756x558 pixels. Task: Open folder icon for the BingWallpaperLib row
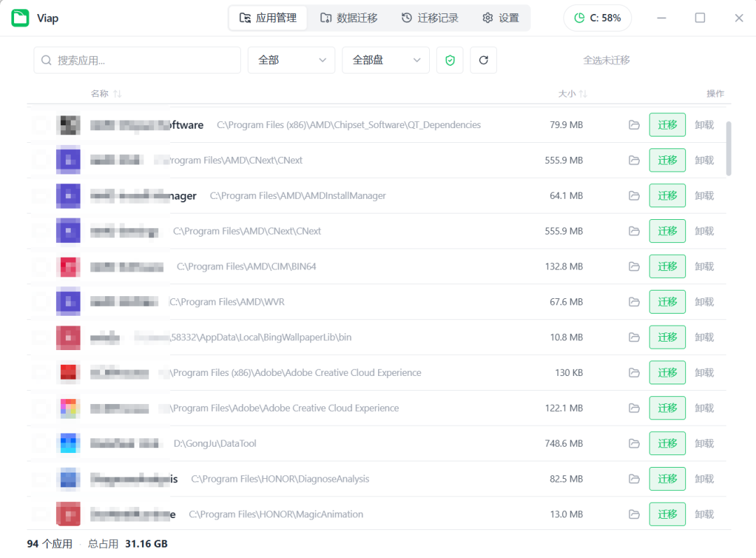[x=634, y=337]
